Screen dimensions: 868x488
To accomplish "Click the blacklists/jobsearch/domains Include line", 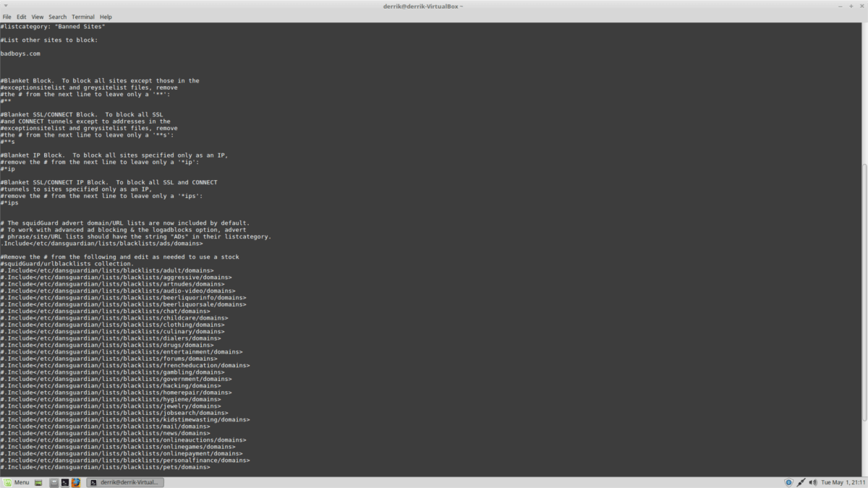I will 114,413.
